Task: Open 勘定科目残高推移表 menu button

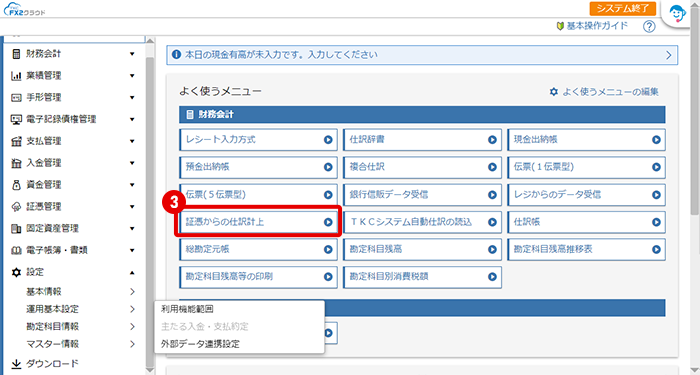Action: tap(586, 250)
